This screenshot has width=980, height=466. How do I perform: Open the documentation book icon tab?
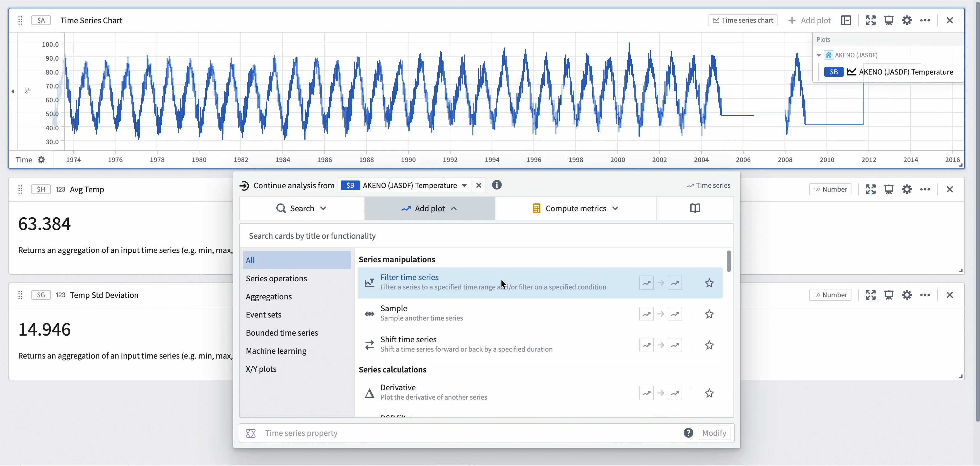[695, 208]
